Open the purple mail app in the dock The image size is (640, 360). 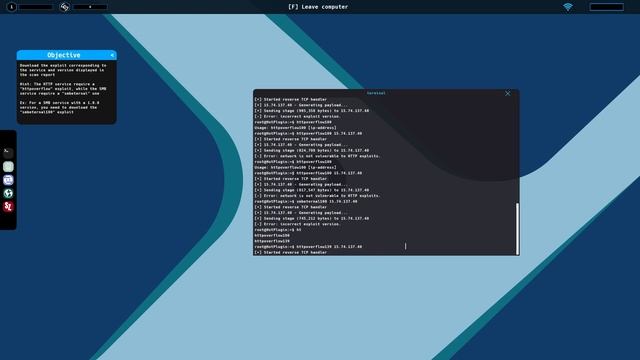[x=8, y=180]
